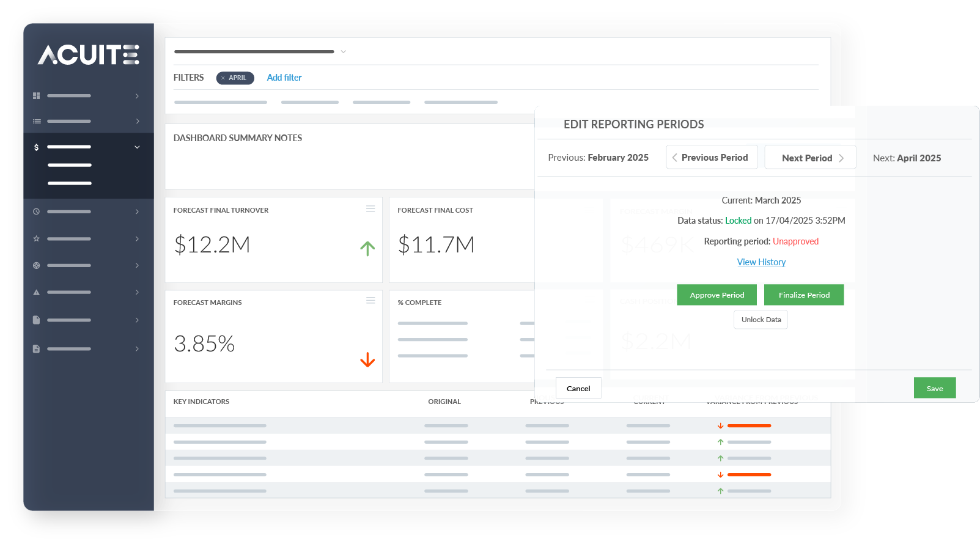Screen dimensions: 980x547
Task: Click the Unapproved status text
Action: tap(795, 241)
